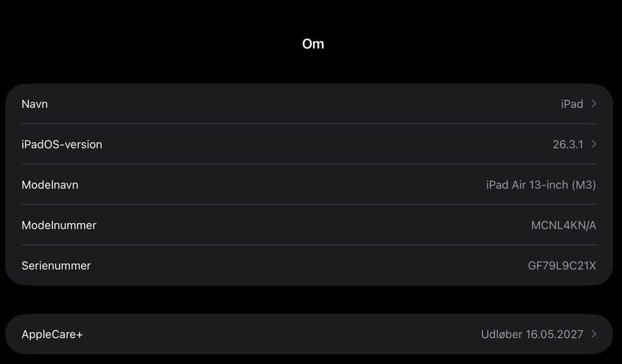Expand the iPadOS-version 26.3.1 chevron
Screen dimensions: 622x364
[x=593, y=144]
